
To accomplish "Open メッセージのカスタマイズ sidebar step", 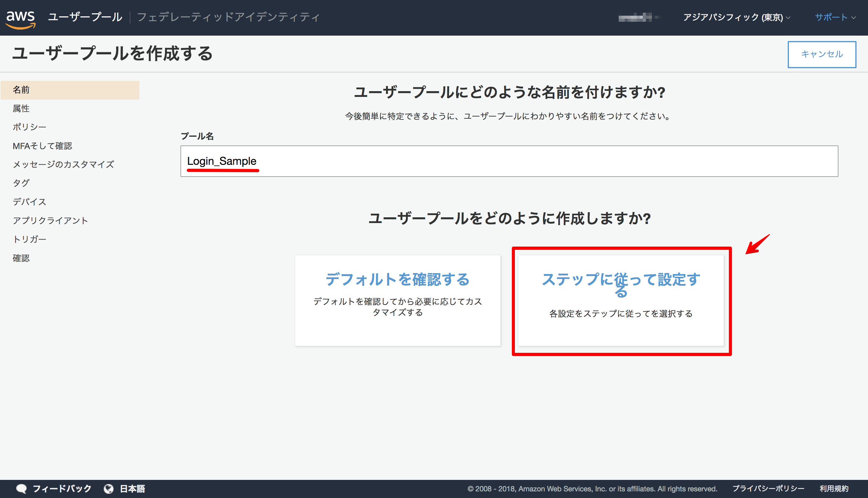I will 63,164.
